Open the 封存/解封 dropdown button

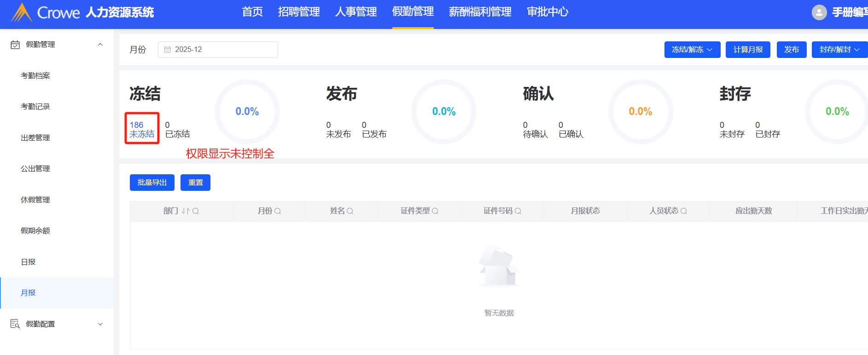(839, 50)
